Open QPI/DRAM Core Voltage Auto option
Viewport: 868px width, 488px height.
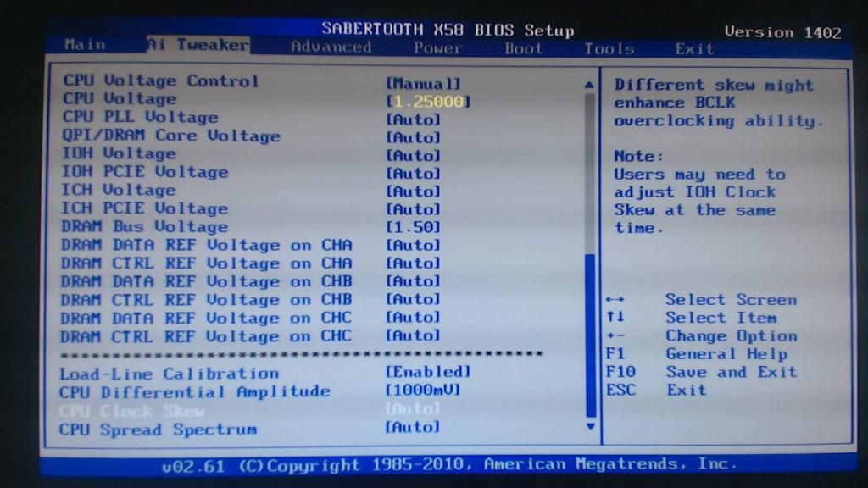pyautogui.click(x=413, y=138)
